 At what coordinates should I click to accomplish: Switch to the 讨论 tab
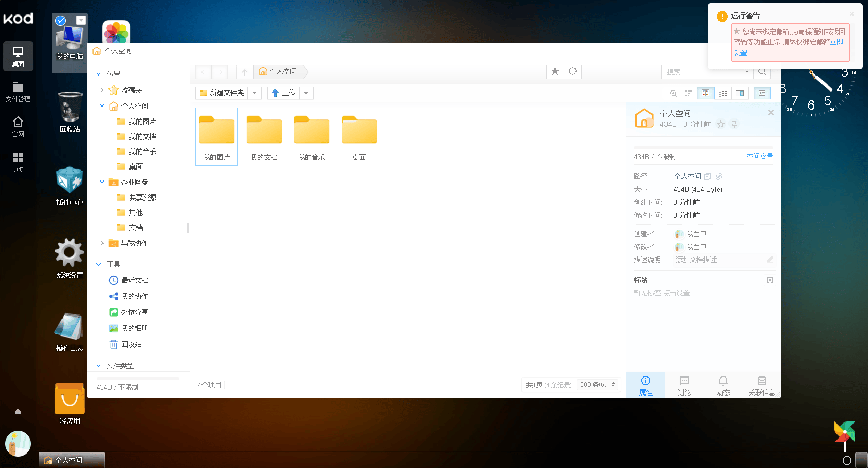click(684, 385)
